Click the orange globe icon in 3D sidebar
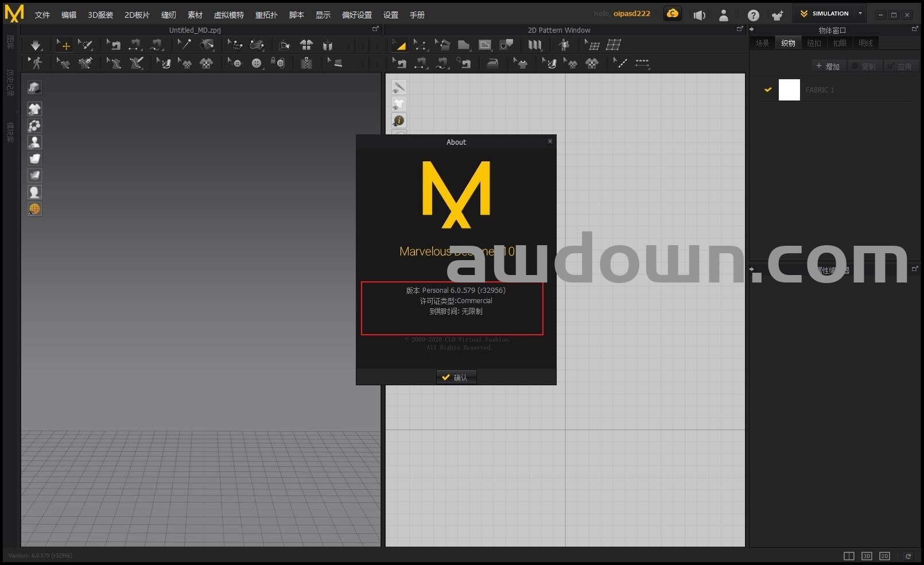 point(34,209)
